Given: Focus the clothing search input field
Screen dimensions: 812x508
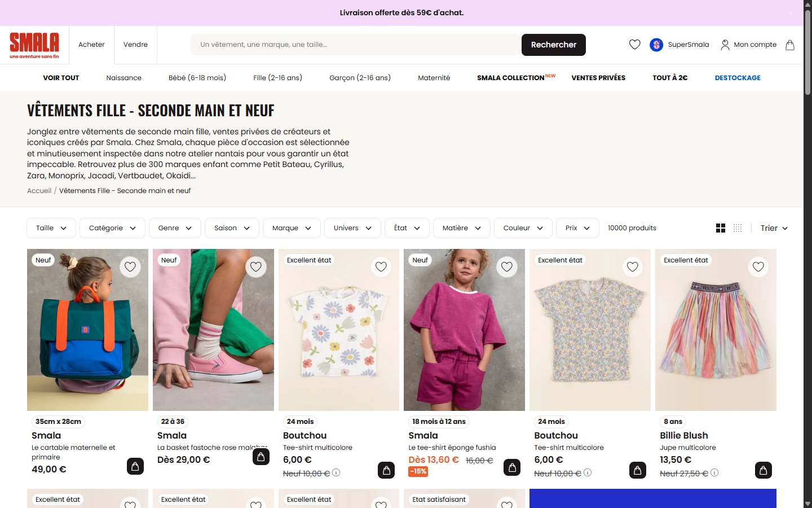Looking at the screenshot, I should coord(355,45).
